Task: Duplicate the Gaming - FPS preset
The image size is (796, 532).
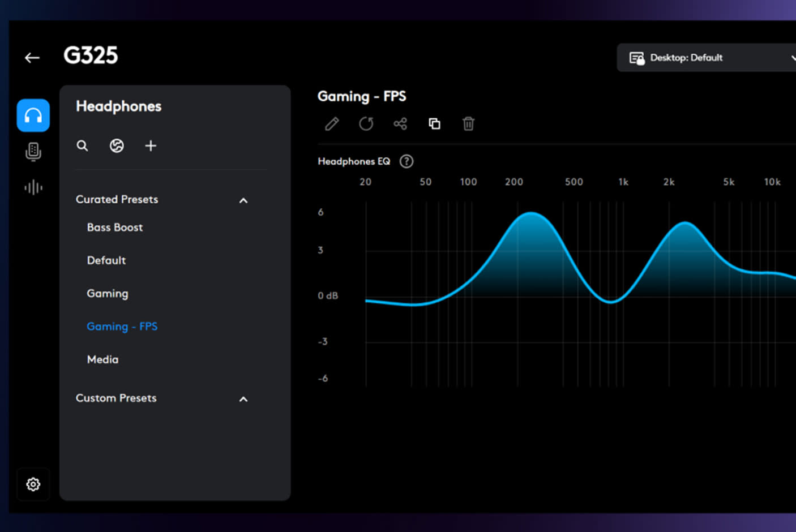Action: pyautogui.click(x=434, y=124)
